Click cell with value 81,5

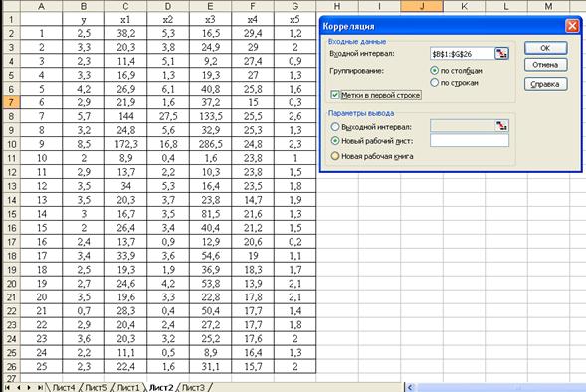(210, 214)
